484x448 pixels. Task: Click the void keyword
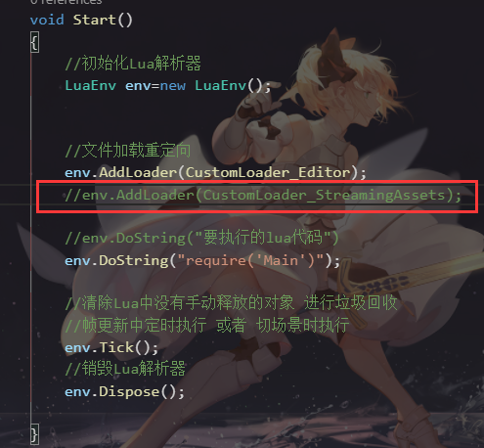[47, 20]
